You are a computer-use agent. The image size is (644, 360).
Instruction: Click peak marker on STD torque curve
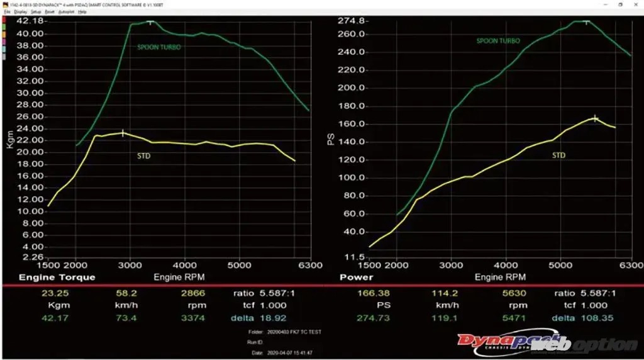[123, 132]
